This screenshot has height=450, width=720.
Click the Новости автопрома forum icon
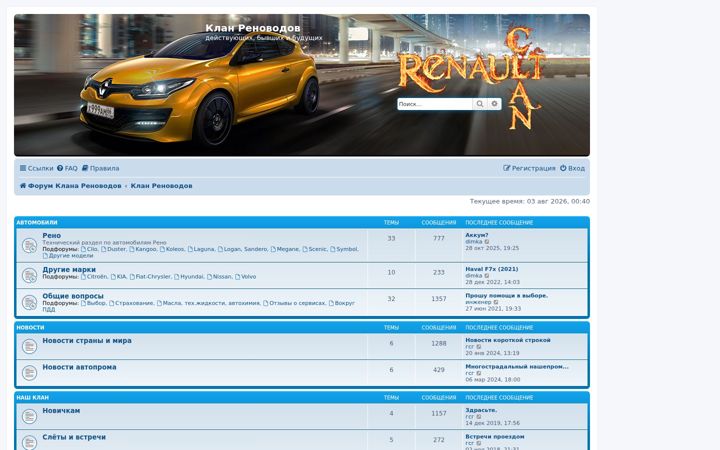pos(29,373)
